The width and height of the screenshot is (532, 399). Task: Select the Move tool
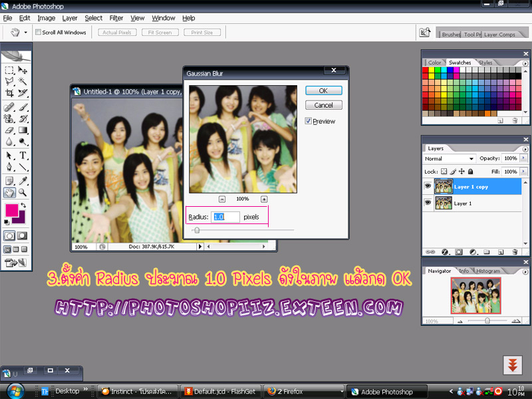click(23, 70)
